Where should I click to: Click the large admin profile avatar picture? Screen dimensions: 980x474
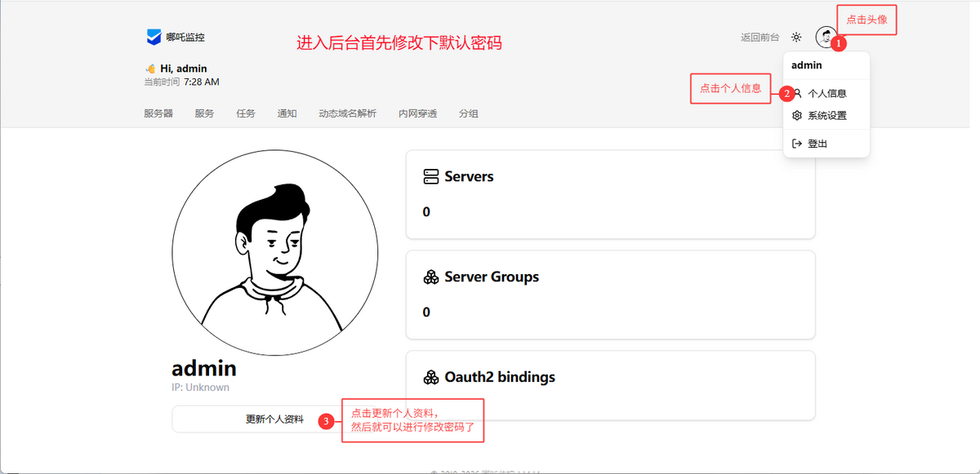point(274,252)
